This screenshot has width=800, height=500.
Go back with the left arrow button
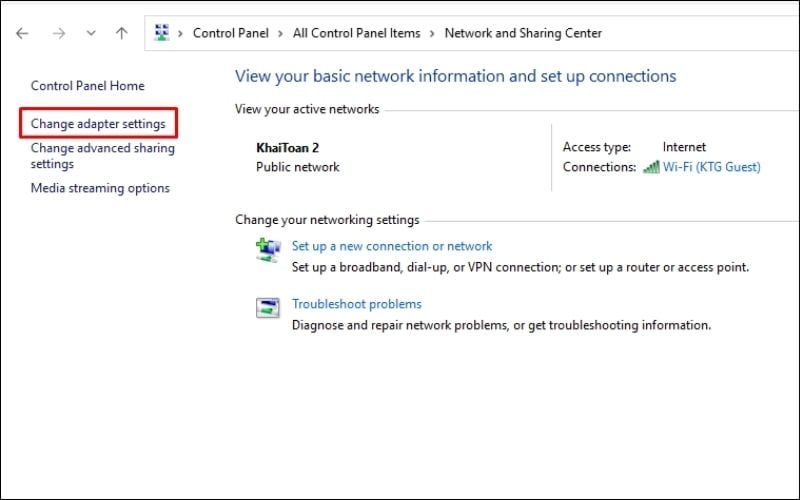pos(22,34)
